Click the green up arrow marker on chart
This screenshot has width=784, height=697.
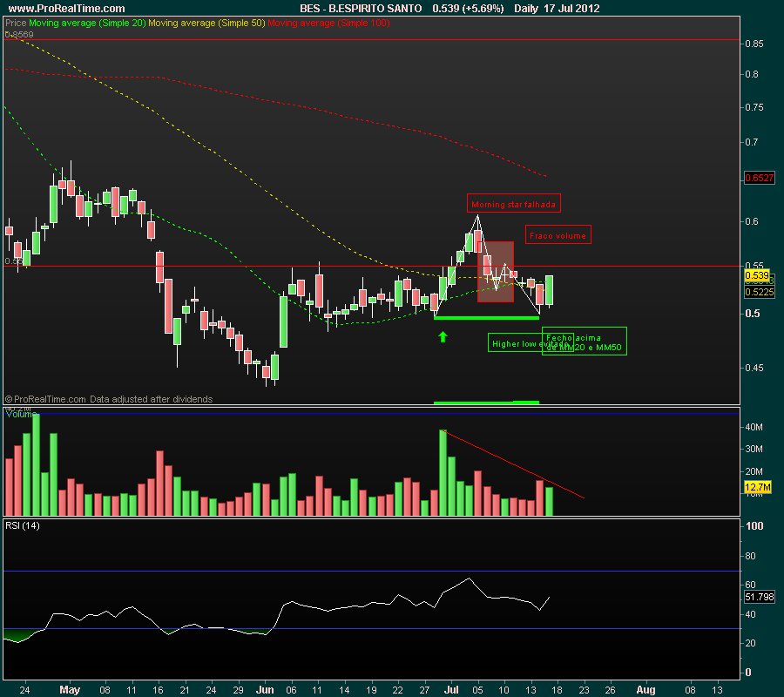tap(443, 337)
